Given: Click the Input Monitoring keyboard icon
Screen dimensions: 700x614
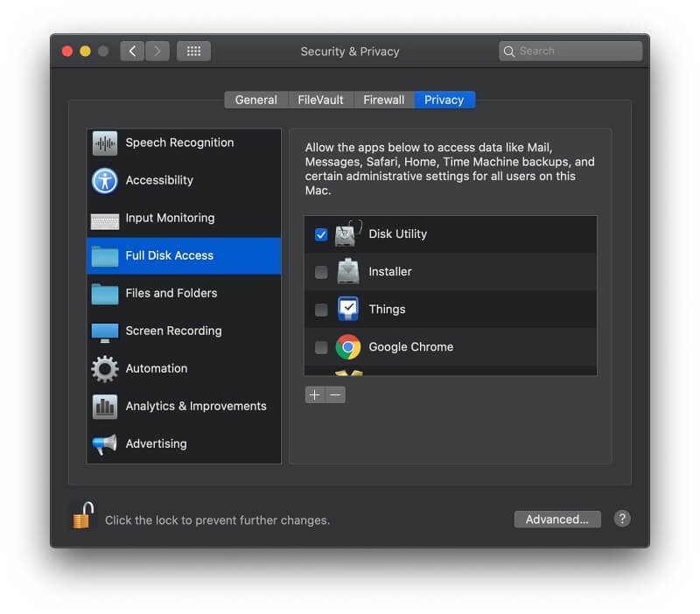Looking at the screenshot, I should pyautogui.click(x=105, y=221).
